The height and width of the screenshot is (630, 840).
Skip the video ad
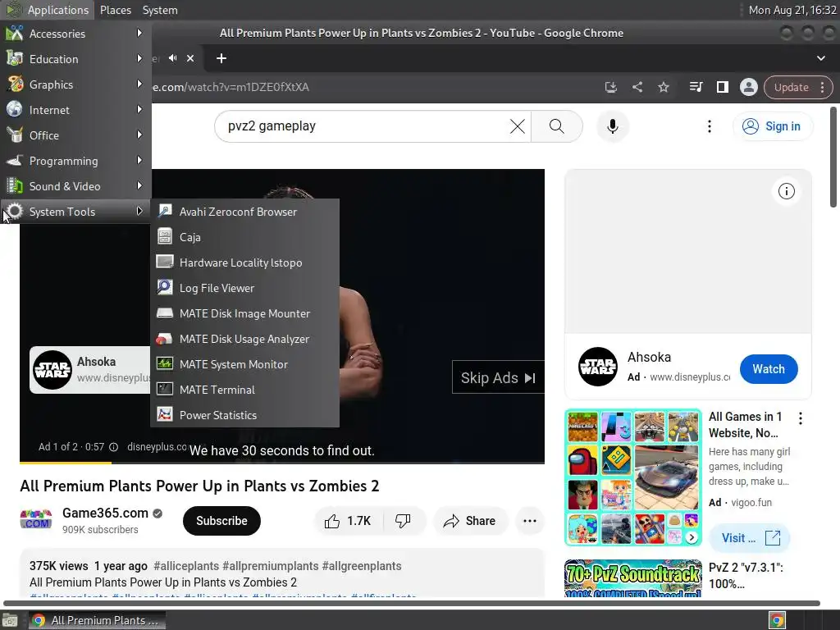[x=498, y=377]
